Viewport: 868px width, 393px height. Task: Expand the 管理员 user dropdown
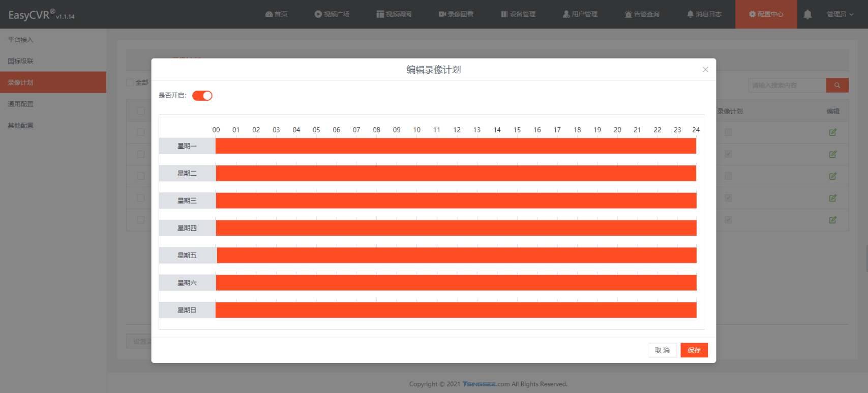(840, 14)
